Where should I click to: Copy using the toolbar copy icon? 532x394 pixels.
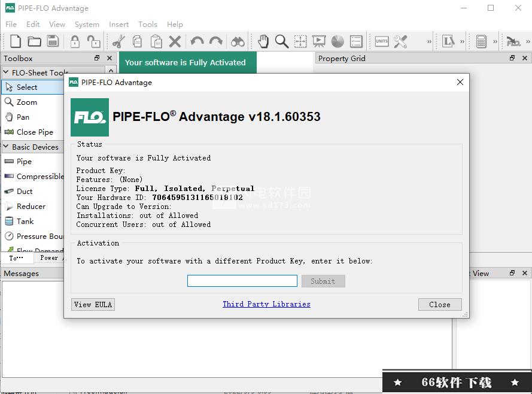[138, 41]
